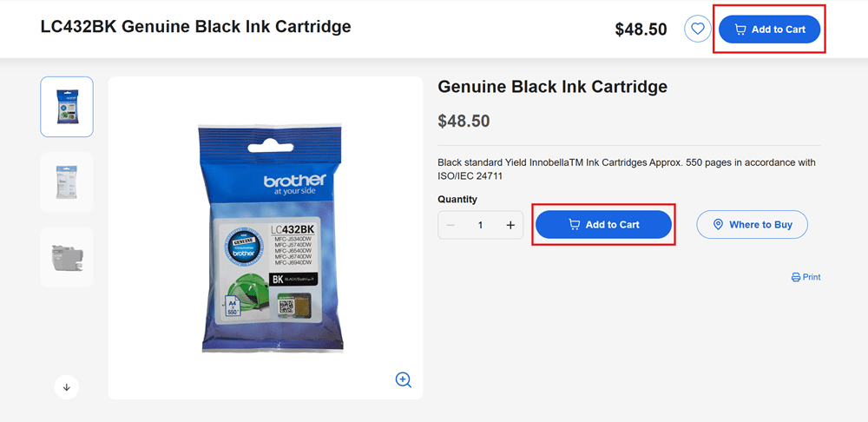Click the Quantity label
Screen dimensions: 868x422
click(x=457, y=199)
